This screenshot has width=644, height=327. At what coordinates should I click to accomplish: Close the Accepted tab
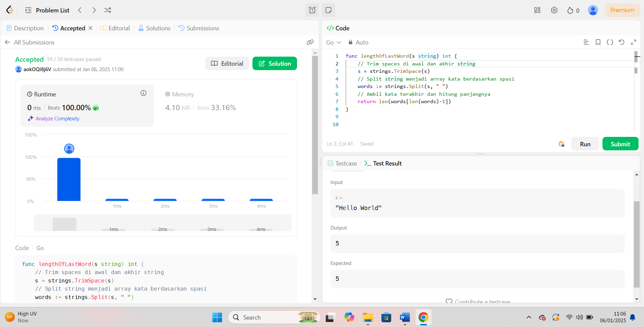coord(90,28)
